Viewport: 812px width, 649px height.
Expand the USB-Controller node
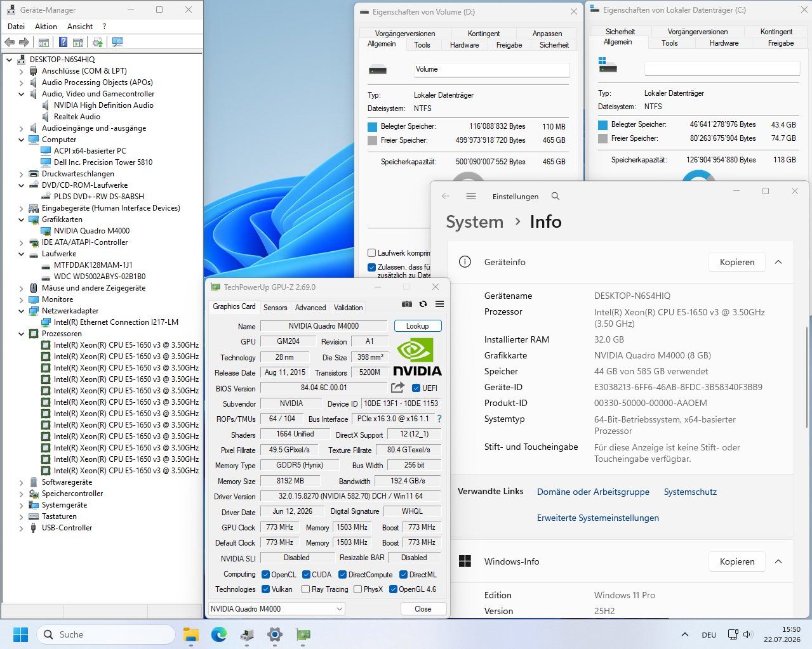point(21,528)
